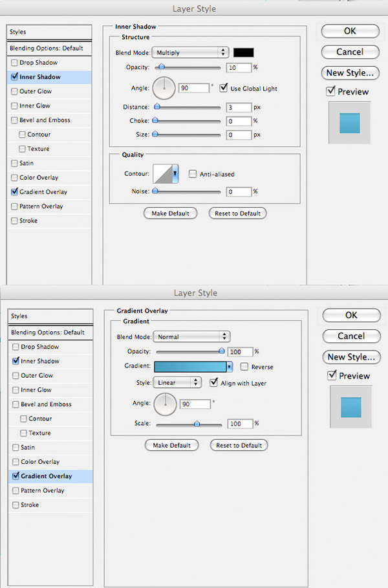Click the Choke slider handle
Screen dimensions: 388x588
coord(155,120)
